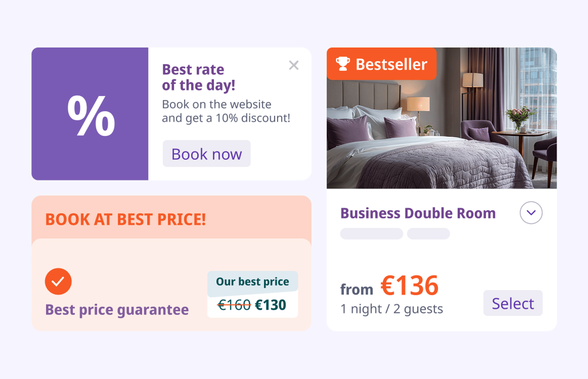Click the BOOK AT BEST PRICE! header

(125, 219)
